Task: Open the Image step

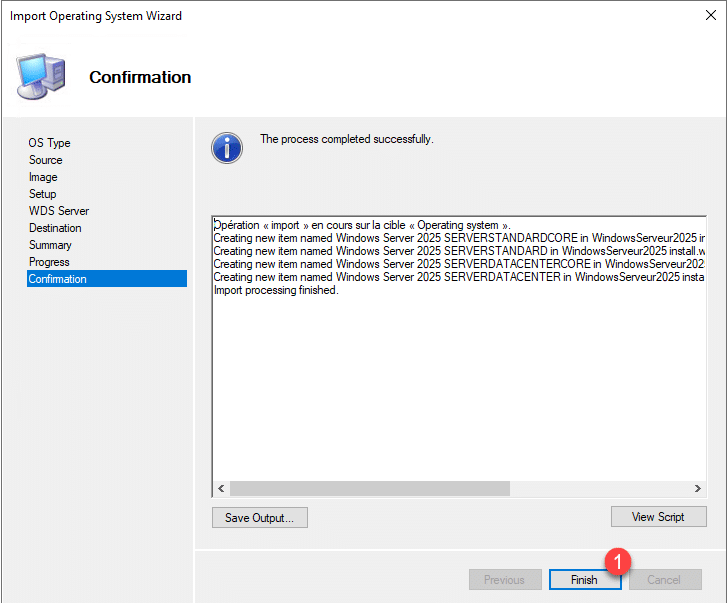Action: point(43,177)
